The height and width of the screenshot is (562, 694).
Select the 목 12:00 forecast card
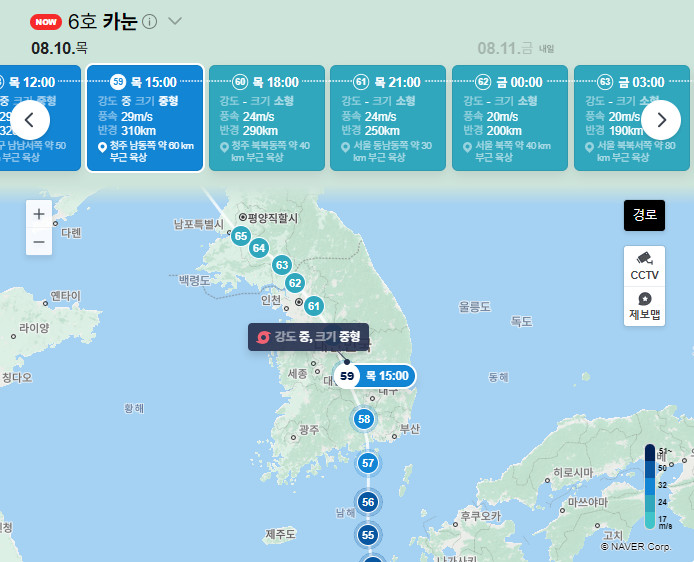pyautogui.click(x=40, y=118)
